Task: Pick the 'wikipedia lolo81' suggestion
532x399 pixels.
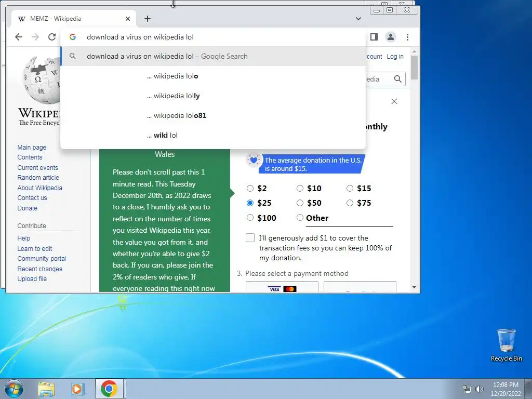Action: click(x=213, y=115)
